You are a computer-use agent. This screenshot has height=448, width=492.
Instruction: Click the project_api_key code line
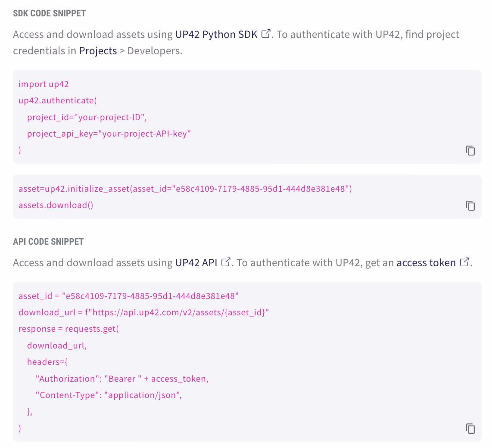click(109, 134)
